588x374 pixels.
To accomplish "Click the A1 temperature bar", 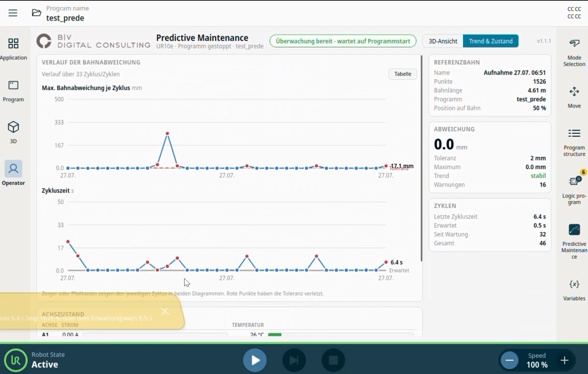I will (340, 335).
